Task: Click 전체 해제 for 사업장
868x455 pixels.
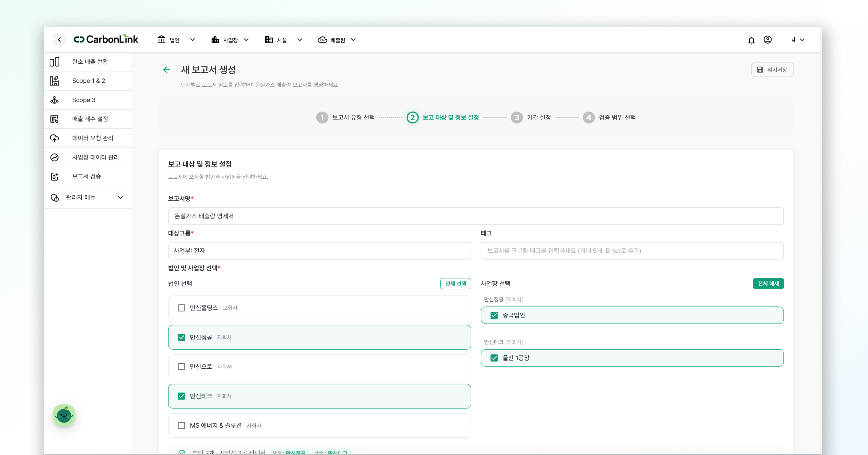Action: click(768, 284)
